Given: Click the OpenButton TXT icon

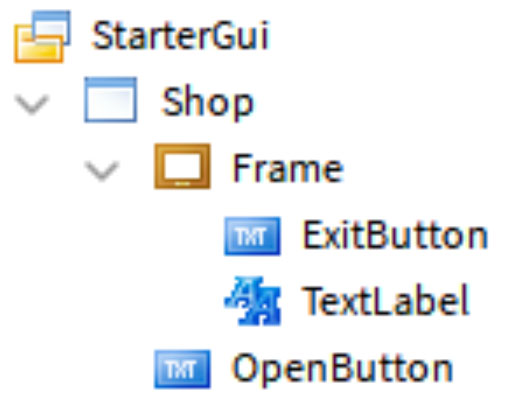Looking at the screenshot, I should 182,369.
